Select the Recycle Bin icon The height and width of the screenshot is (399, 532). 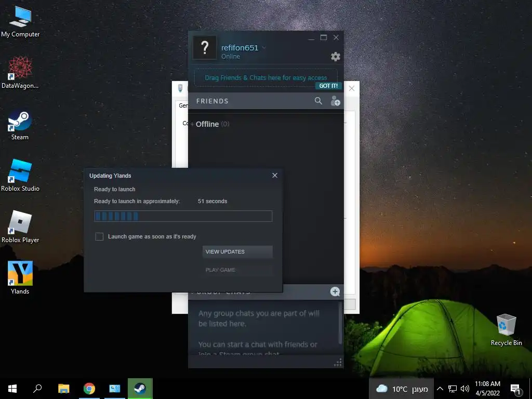point(506,330)
